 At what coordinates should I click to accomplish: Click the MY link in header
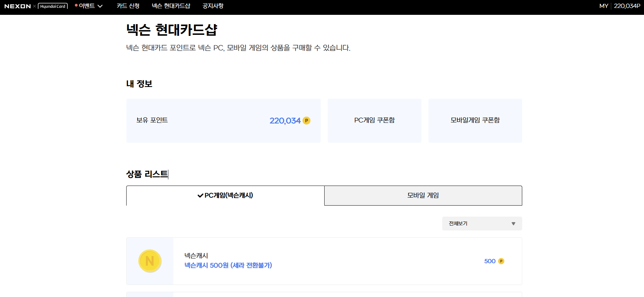click(x=603, y=6)
